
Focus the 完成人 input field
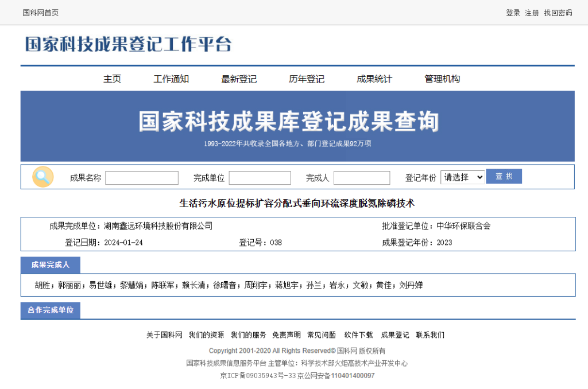[x=362, y=178]
